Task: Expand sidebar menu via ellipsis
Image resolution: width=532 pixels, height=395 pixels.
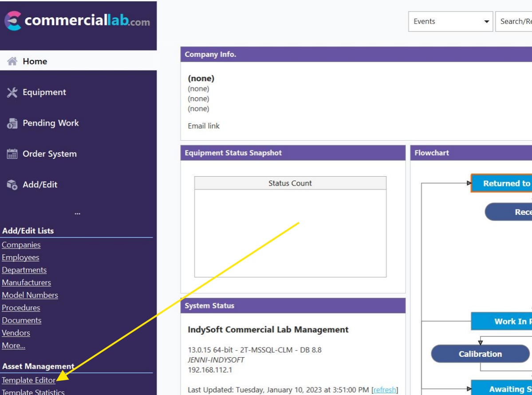Action: coord(77,213)
